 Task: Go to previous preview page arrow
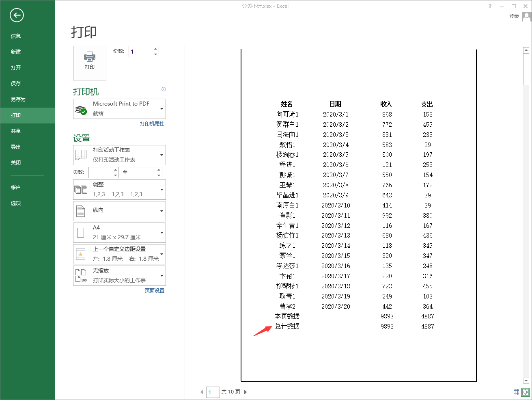click(x=202, y=392)
